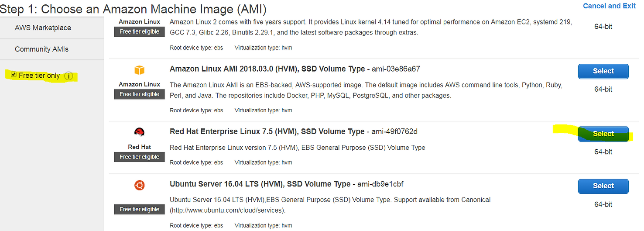Select Ubuntu Server 16.04 LTS image
644x231 pixels.
603,186
